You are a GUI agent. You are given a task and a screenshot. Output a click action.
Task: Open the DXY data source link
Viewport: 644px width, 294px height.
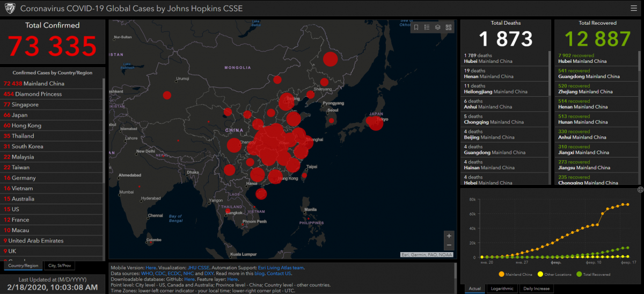209,273
